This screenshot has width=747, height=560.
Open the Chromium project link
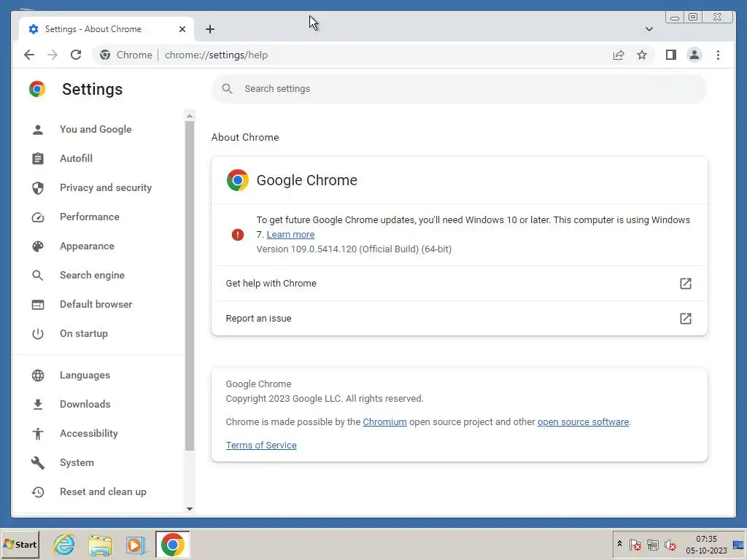(x=384, y=422)
